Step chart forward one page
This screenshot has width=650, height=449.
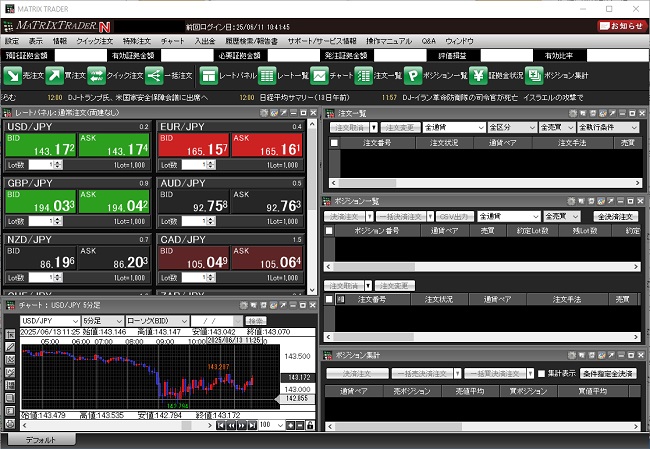tap(242, 425)
